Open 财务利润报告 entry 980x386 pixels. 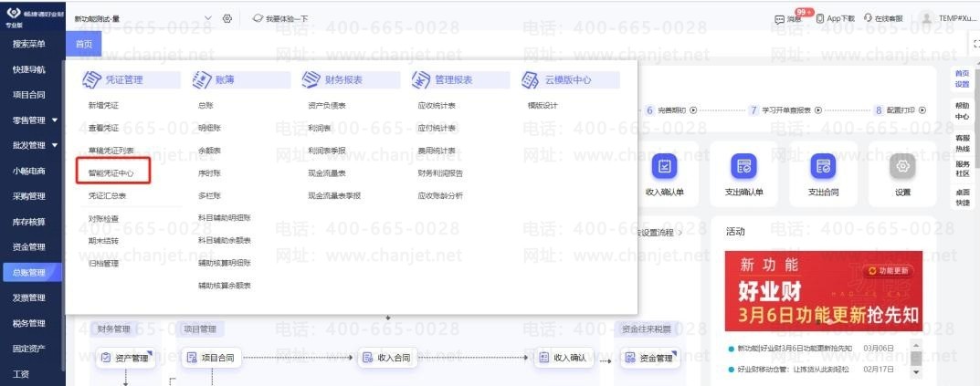point(440,173)
